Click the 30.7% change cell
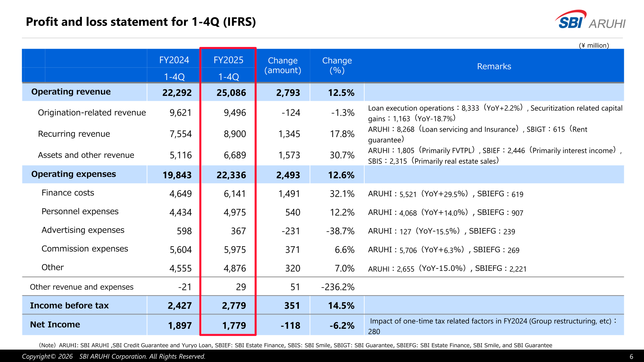This screenshot has height=362, width=644. point(342,155)
